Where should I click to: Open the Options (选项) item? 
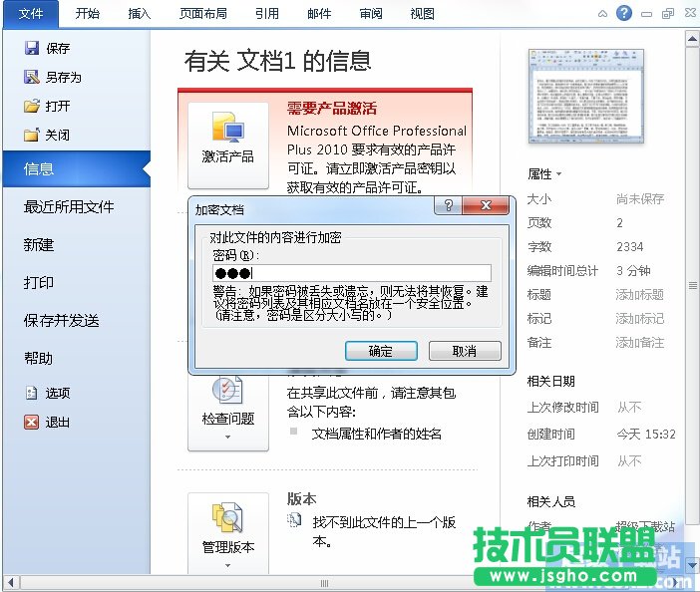coord(31,393)
